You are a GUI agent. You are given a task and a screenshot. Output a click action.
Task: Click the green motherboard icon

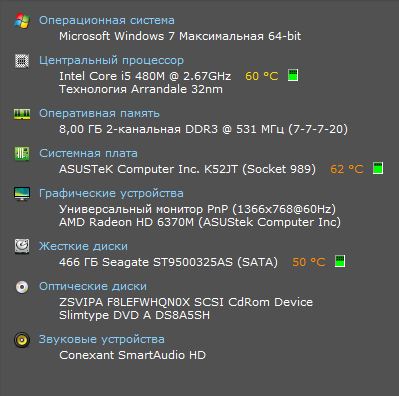(22, 154)
